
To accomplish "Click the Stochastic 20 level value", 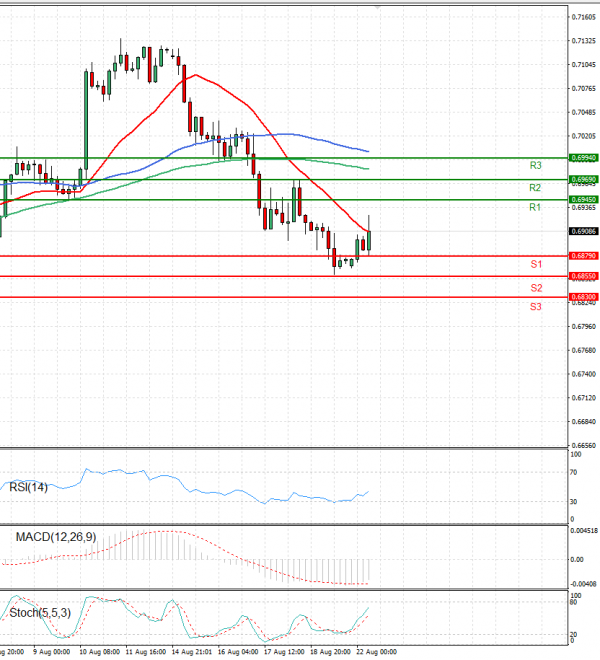I will (573, 634).
